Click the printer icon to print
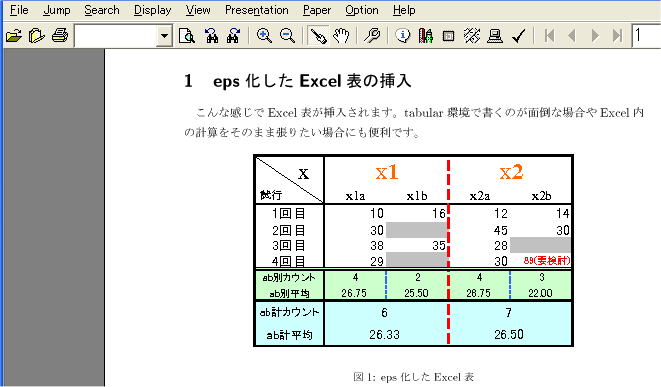661x387 pixels. [60, 35]
